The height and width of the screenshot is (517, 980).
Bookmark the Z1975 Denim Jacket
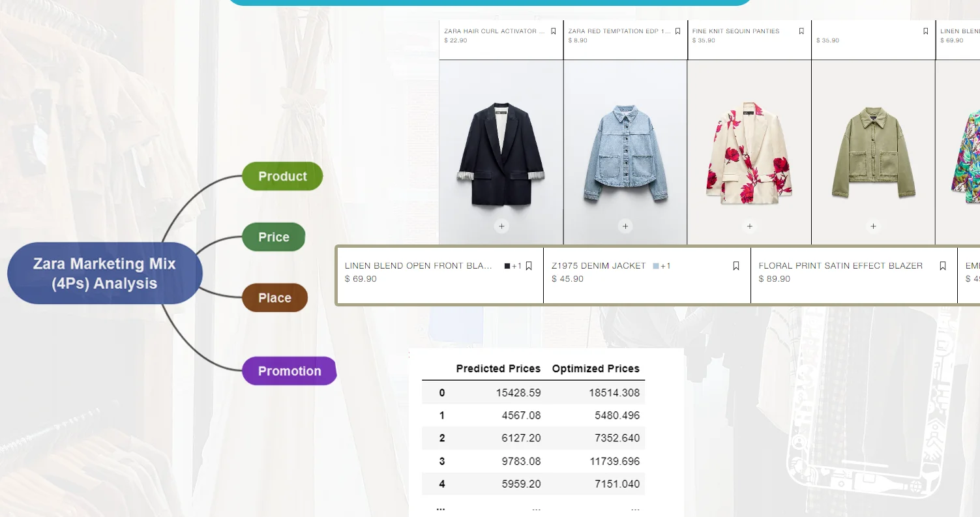pyautogui.click(x=736, y=265)
